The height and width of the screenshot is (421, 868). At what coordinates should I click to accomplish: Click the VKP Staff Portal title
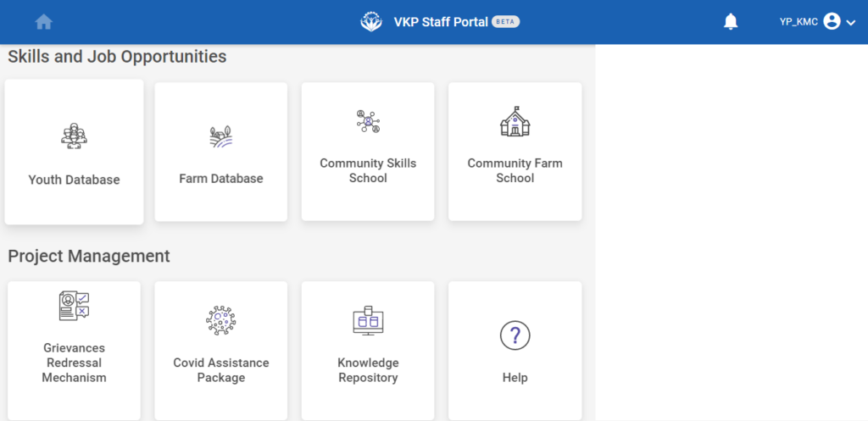pos(441,22)
